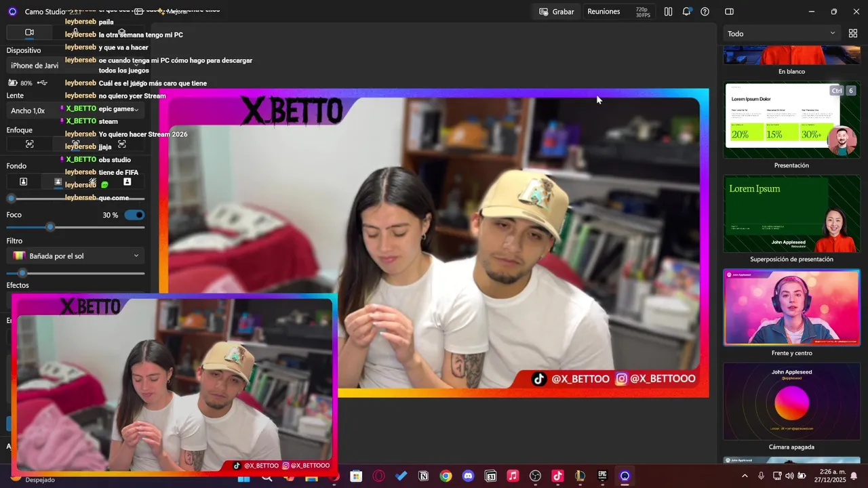Open Microsoft Store from taskbar

[356, 476]
